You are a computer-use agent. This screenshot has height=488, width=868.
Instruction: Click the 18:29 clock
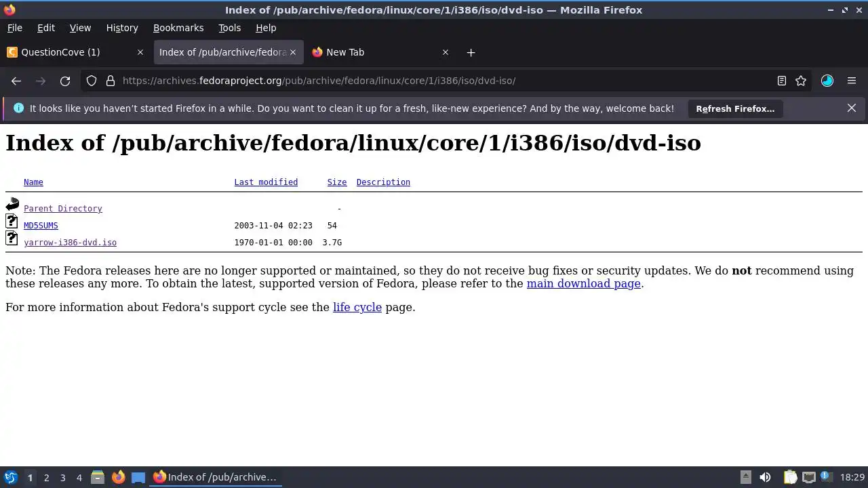852,477
